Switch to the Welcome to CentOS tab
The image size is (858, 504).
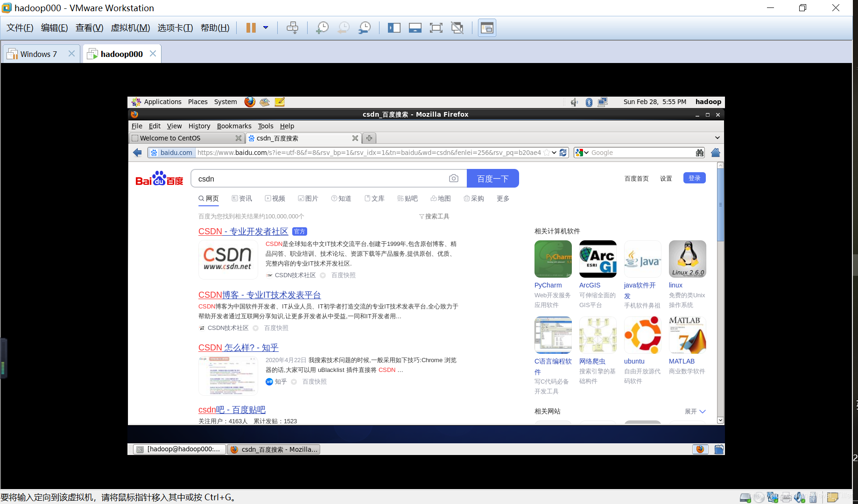coord(186,138)
